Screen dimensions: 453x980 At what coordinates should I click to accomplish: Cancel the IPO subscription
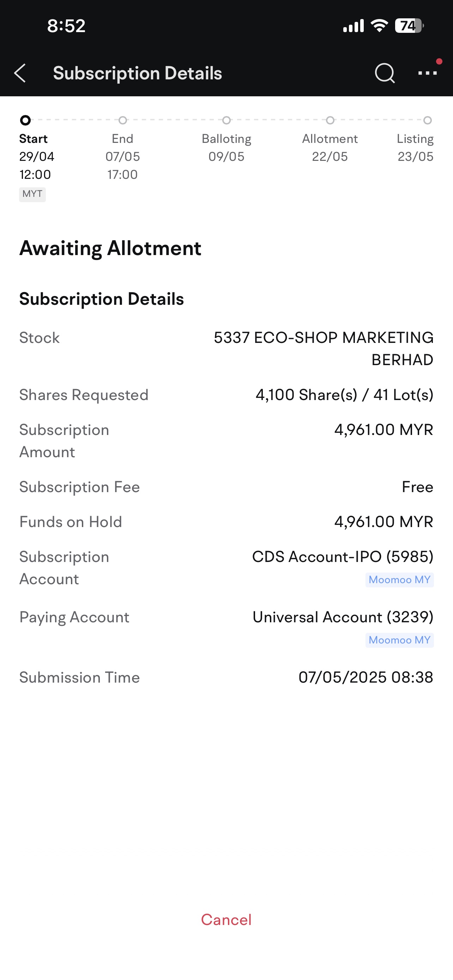click(x=226, y=920)
